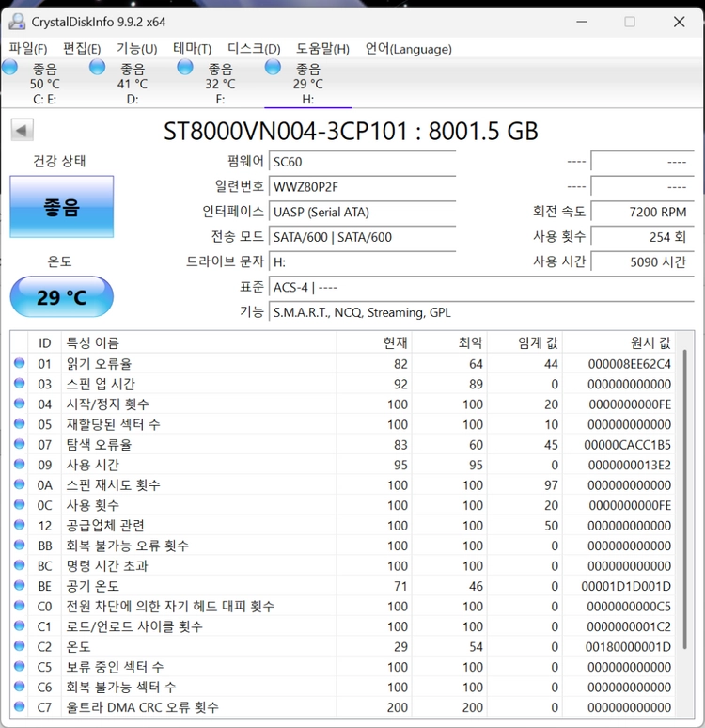Viewport: 705px width, 728px height.
Task: Click the power on count value 254 회
Action: click(642, 237)
